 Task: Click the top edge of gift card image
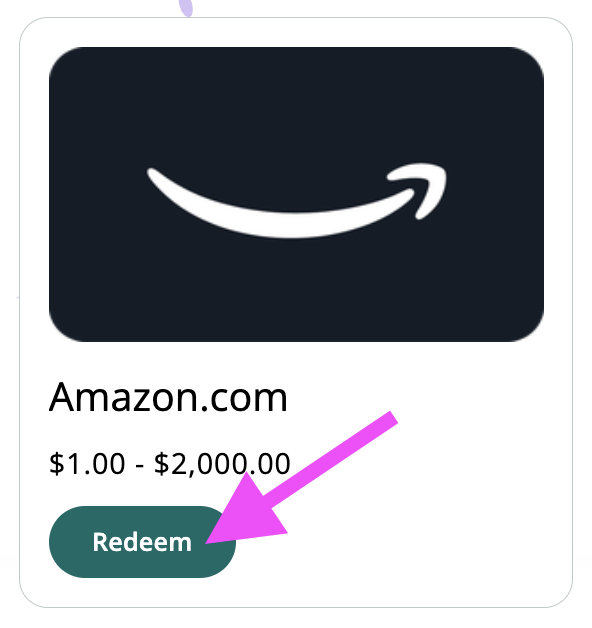pos(296,48)
